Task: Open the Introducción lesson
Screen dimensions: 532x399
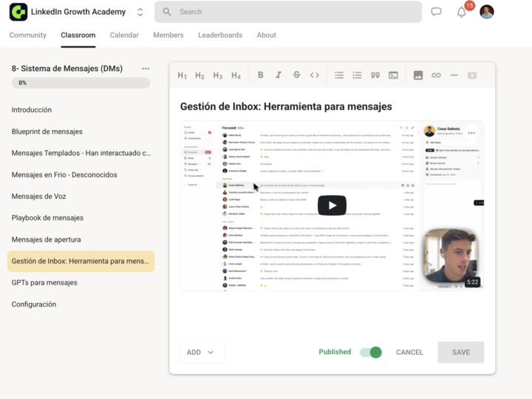Action: (32, 110)
